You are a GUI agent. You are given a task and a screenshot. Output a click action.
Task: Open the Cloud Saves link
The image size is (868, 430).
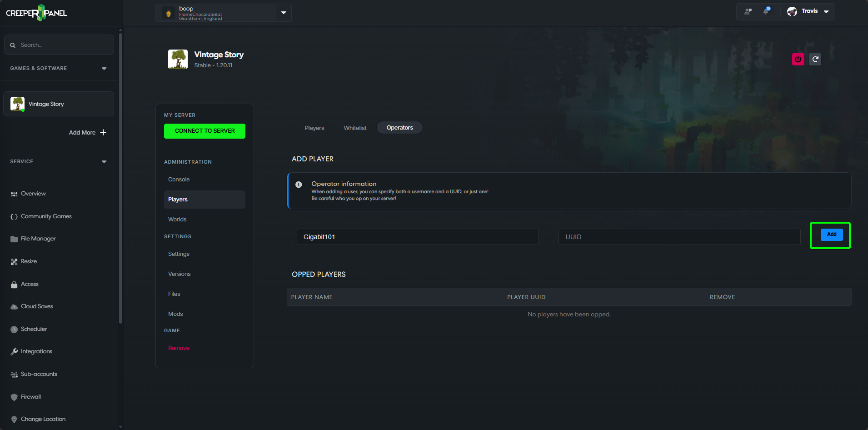pyautogui.click(x=37, y=306)
